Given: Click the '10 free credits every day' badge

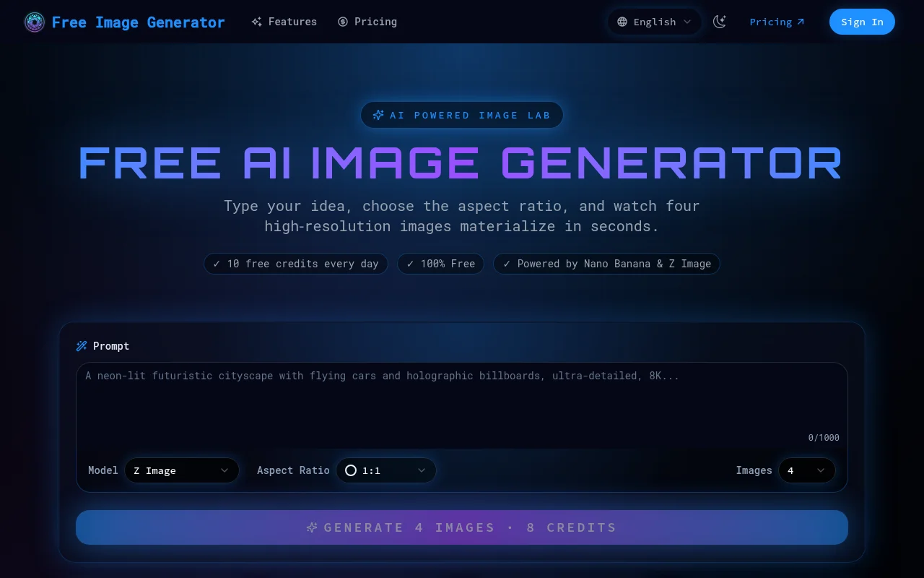Looking at the screenshot, I should [296, 264].
